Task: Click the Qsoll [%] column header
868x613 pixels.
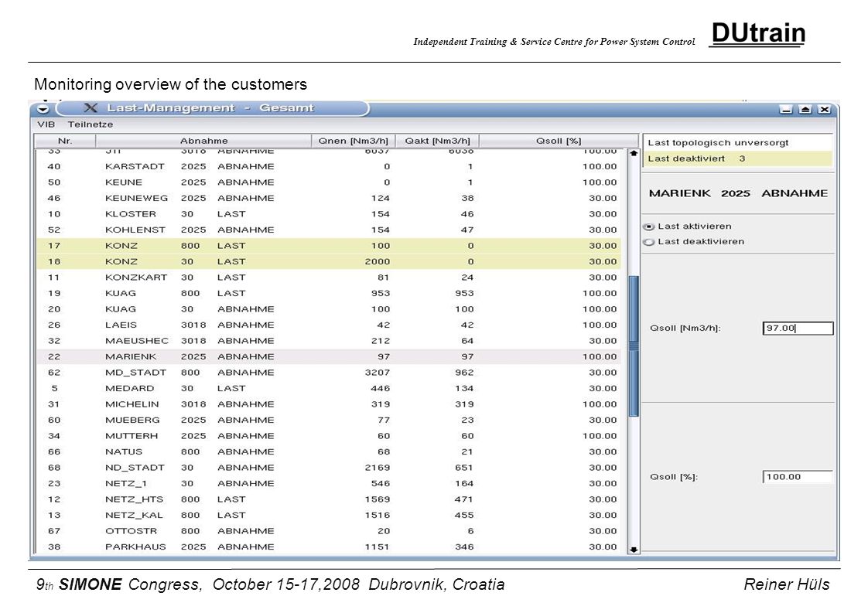Action: click(x=559, y=141)
